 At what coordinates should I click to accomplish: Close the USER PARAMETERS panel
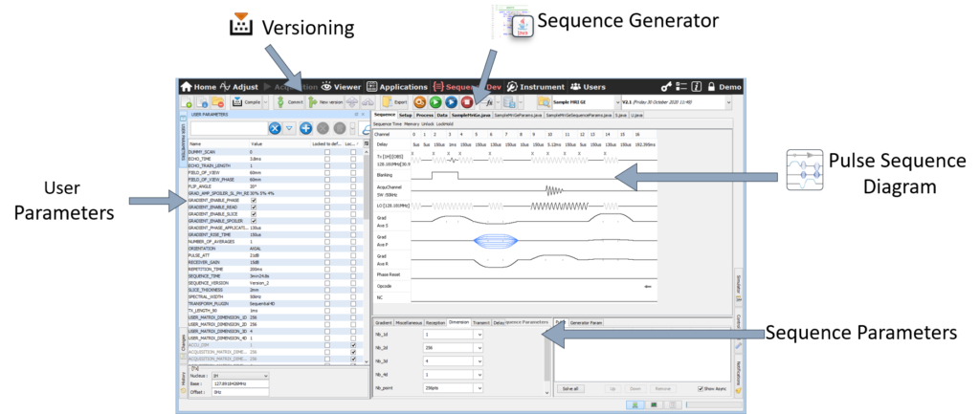[363, 115]
